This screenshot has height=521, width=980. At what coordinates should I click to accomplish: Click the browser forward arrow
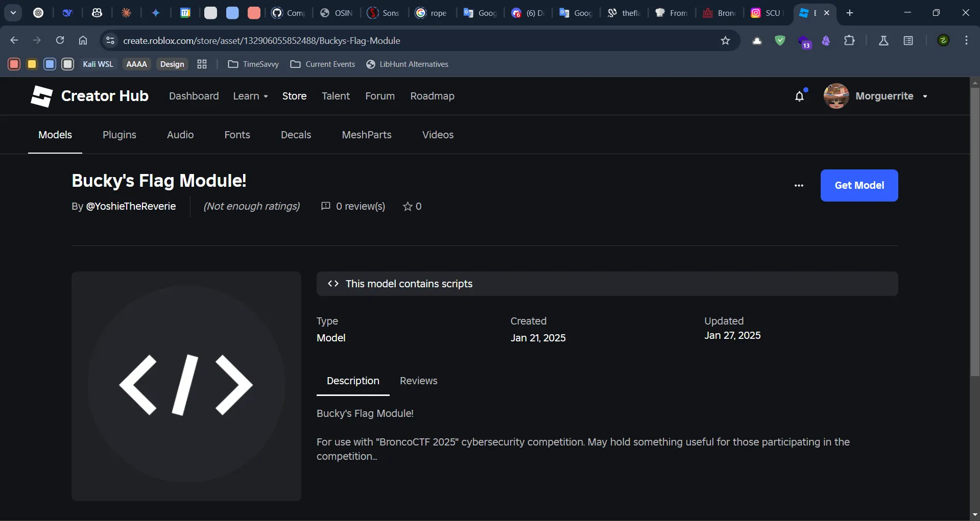(37, 40)
